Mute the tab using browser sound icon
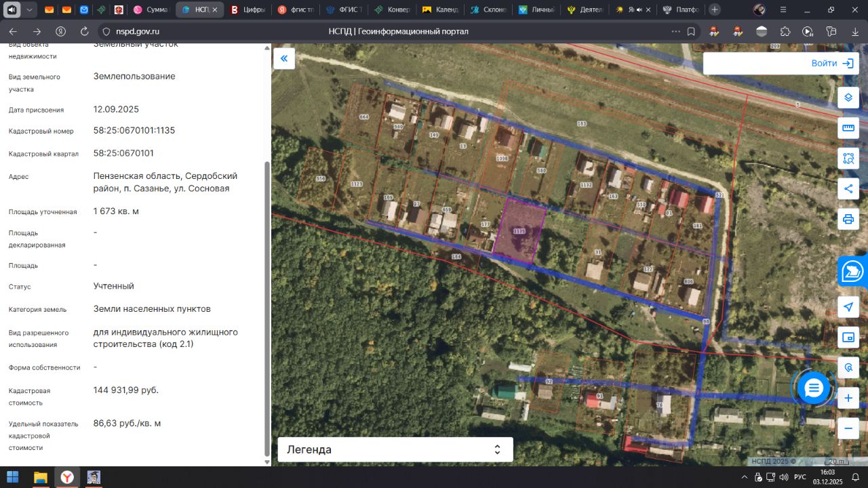Screen dimensions: 868x488 pyautogui.click(x=10, y=9)
